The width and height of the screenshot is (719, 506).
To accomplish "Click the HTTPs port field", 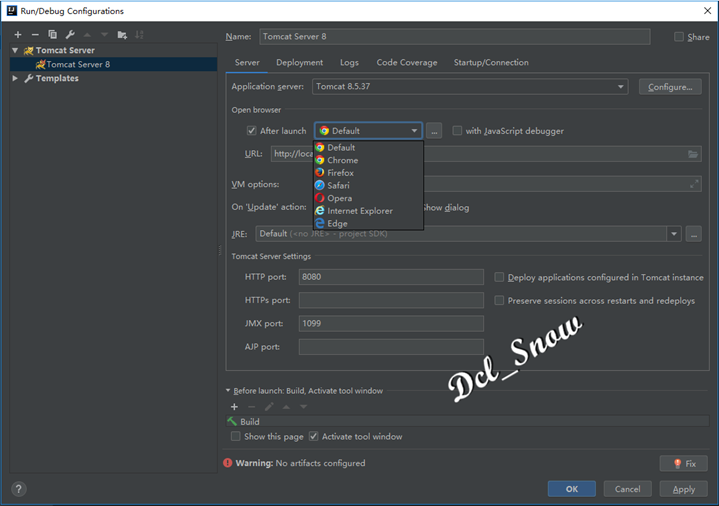I will [x=391, y=300].
